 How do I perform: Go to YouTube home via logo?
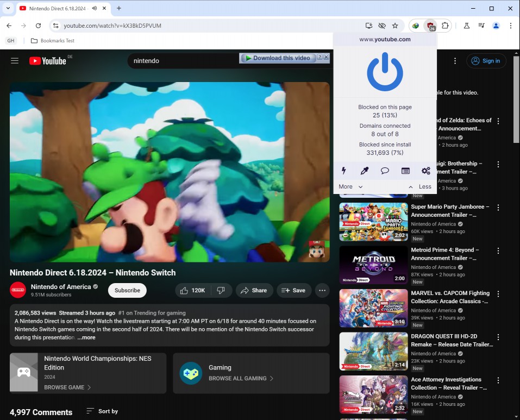coord(48,61)
